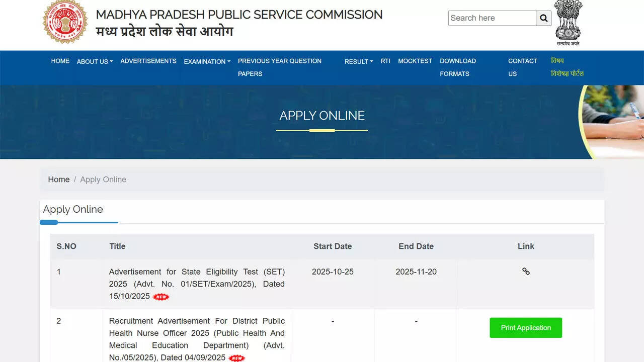Follow the Home breadcrumb link

pos(59,179)
